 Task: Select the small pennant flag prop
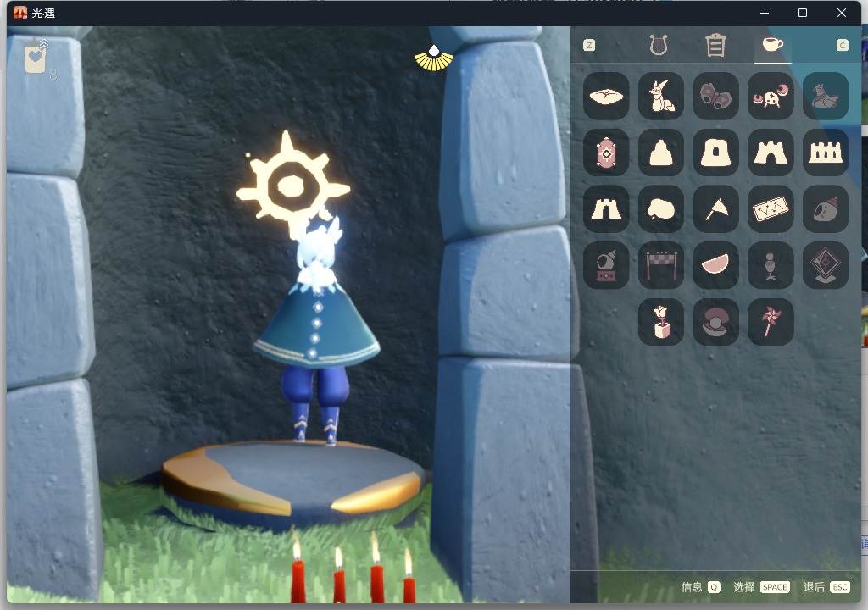pyautogui.click(x=715, y=209)
